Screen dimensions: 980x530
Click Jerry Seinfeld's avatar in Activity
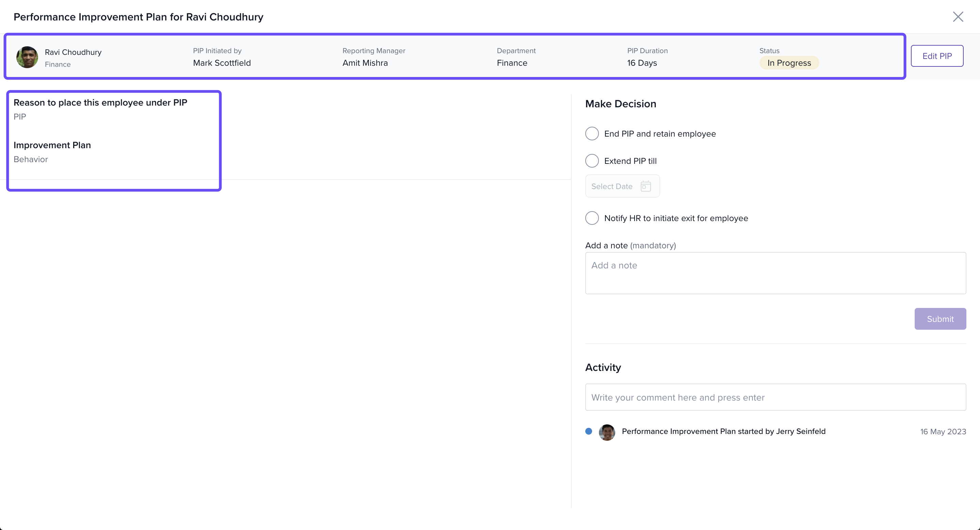point(607,432)
